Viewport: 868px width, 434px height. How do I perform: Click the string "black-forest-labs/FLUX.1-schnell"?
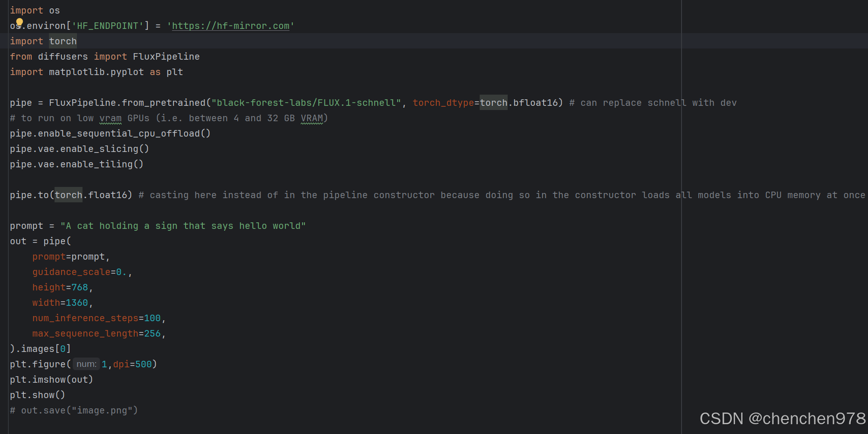306,103
